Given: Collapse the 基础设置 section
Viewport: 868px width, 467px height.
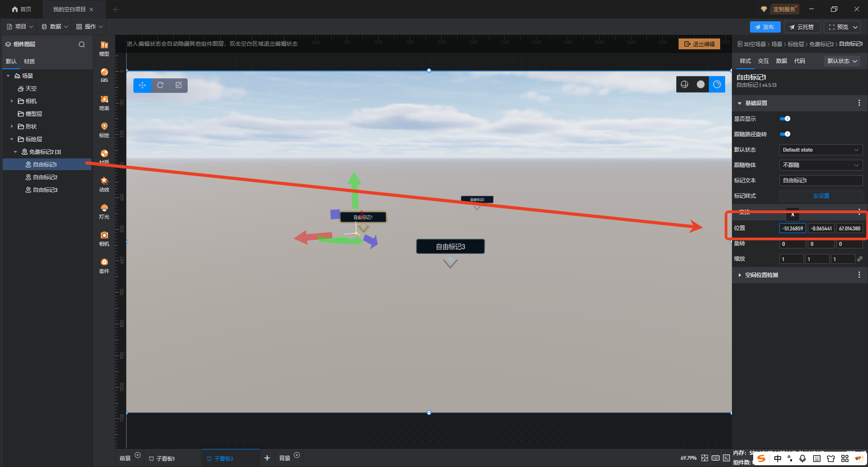Looking at the screenshot, I should [740, 103].
